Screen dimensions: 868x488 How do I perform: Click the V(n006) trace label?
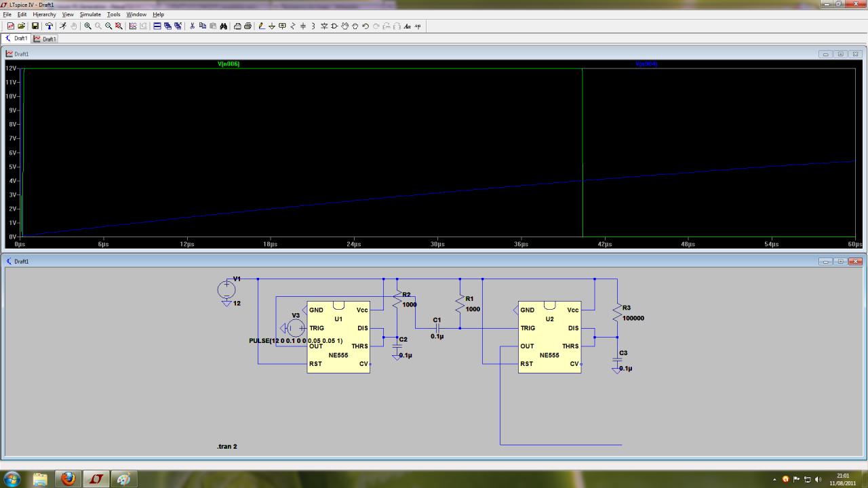(229, 64)
